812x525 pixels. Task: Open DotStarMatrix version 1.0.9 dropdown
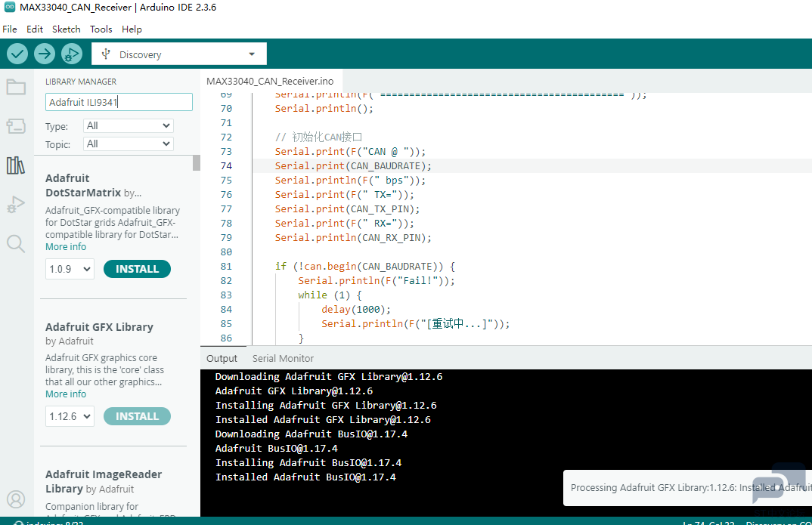pyautogui.click(x=70, y=269)
